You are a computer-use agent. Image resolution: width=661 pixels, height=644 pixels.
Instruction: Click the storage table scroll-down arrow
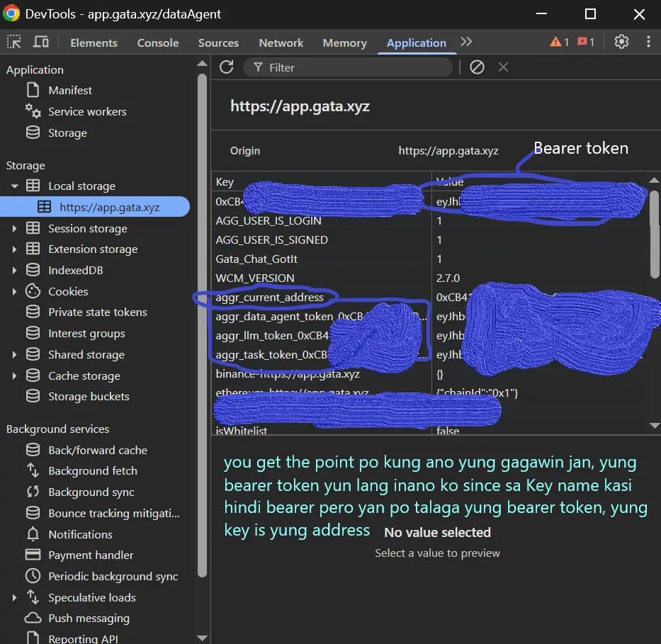[x=654, y=426]
